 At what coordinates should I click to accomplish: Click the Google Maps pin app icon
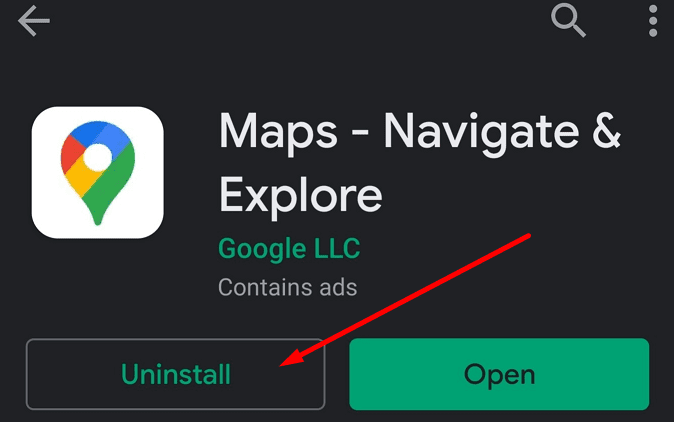(98, 173)
